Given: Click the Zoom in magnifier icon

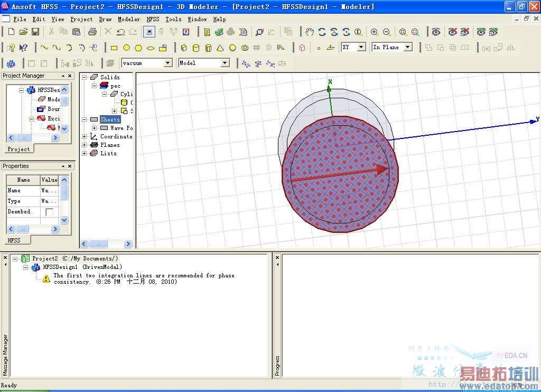Looking at the screenshot, I should point(374,32).
